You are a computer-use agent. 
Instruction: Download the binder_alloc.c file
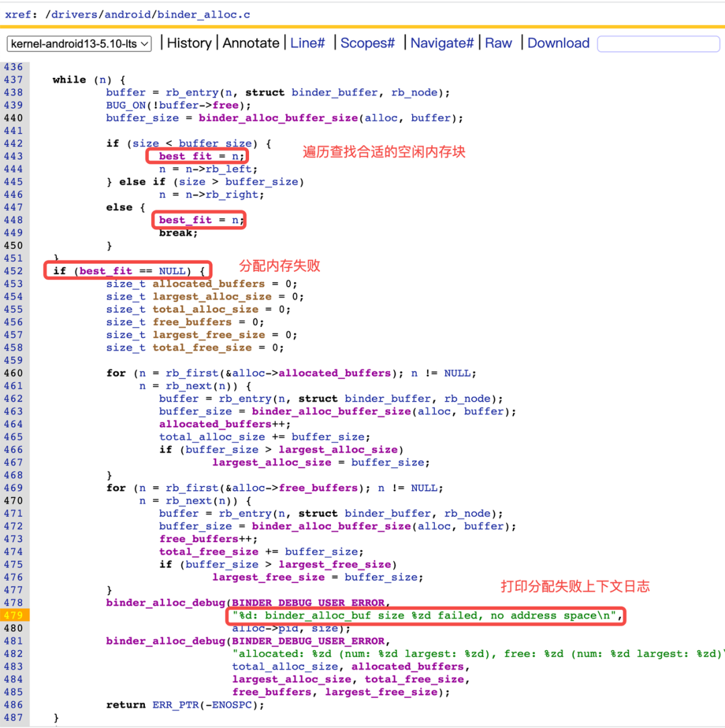coord(559,43)
